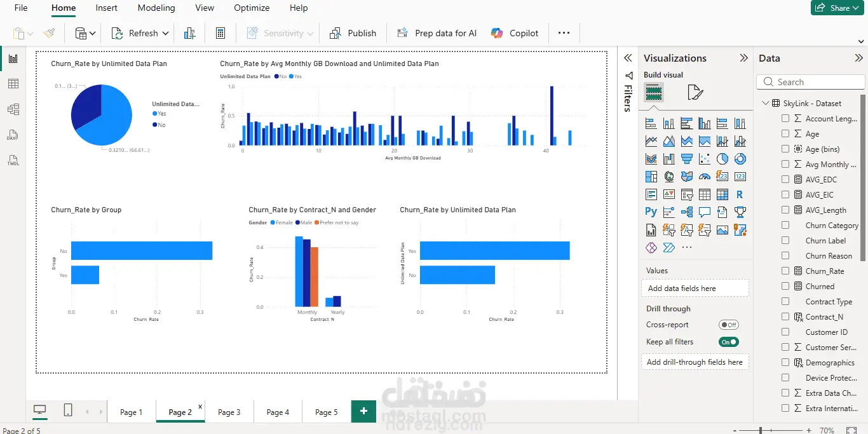868x434 pixels.
Task: Select the Python visual icon
Action: pos(651,212)
